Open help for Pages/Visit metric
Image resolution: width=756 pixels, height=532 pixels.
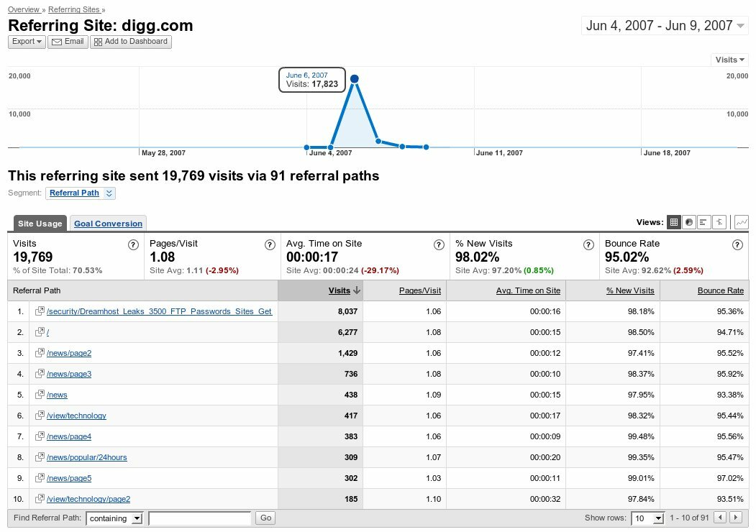[x=270, y=245]
